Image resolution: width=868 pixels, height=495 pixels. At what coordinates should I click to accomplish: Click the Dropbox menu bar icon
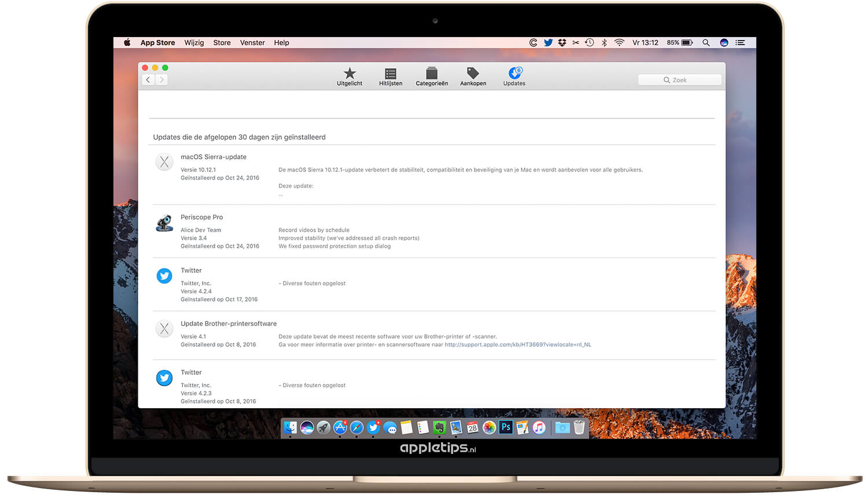(x=562, y=43)
